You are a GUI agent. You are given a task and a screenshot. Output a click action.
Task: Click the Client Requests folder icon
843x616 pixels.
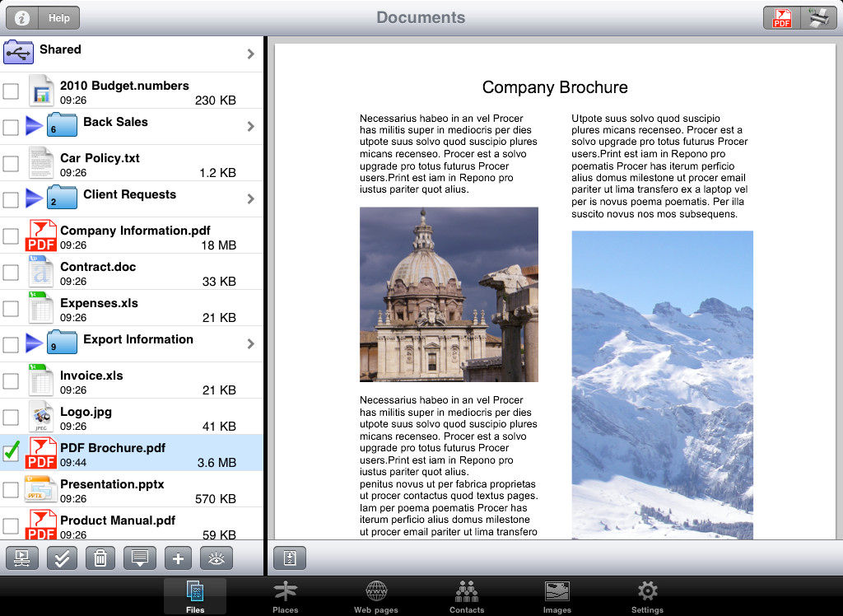point(62,198)
